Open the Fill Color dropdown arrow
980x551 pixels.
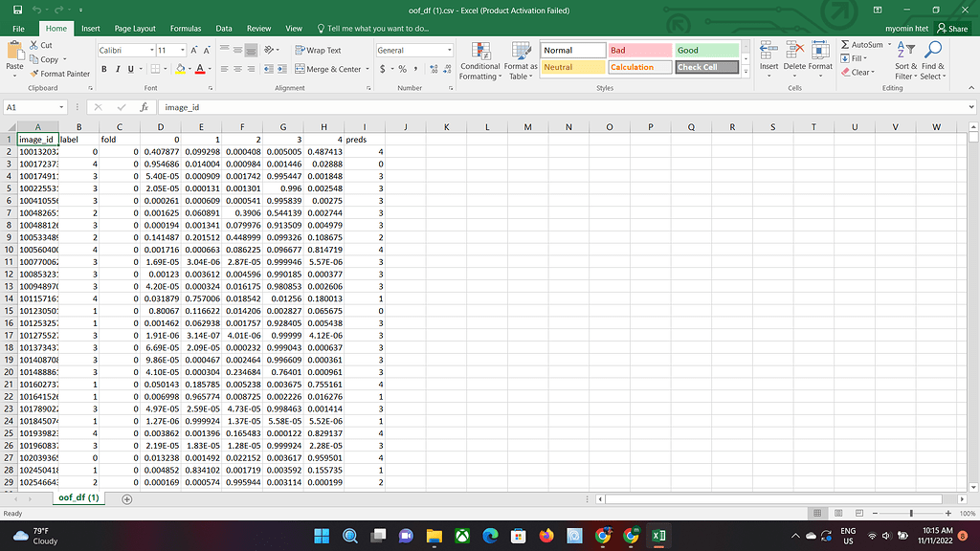pos(188,69)
